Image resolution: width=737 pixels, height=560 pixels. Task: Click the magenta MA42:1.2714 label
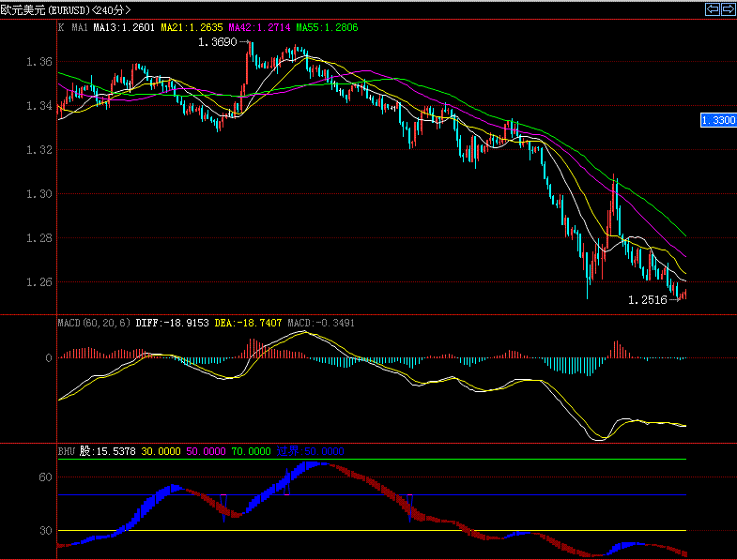259,27
